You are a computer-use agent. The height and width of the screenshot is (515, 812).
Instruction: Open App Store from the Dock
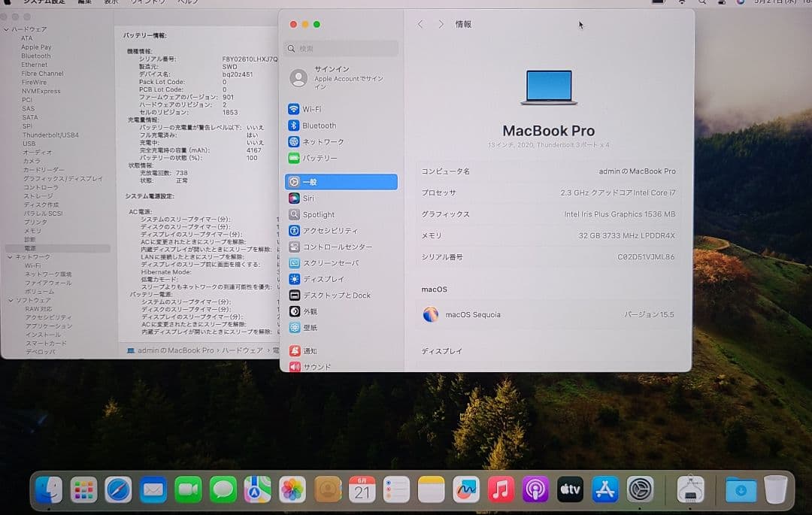click(604, 489)
